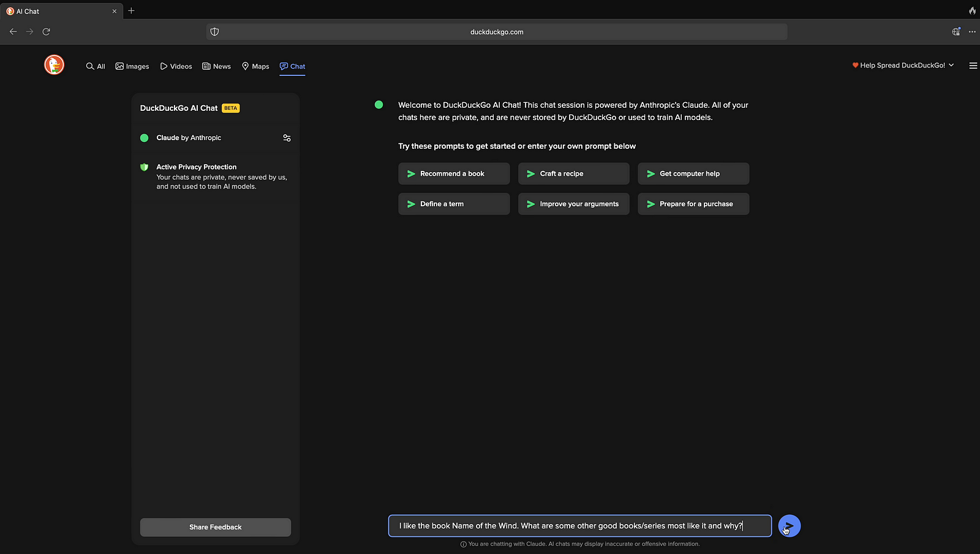Open the Maps search tab
This screenshot has width=980, height=554.
[x=255, y=66]
